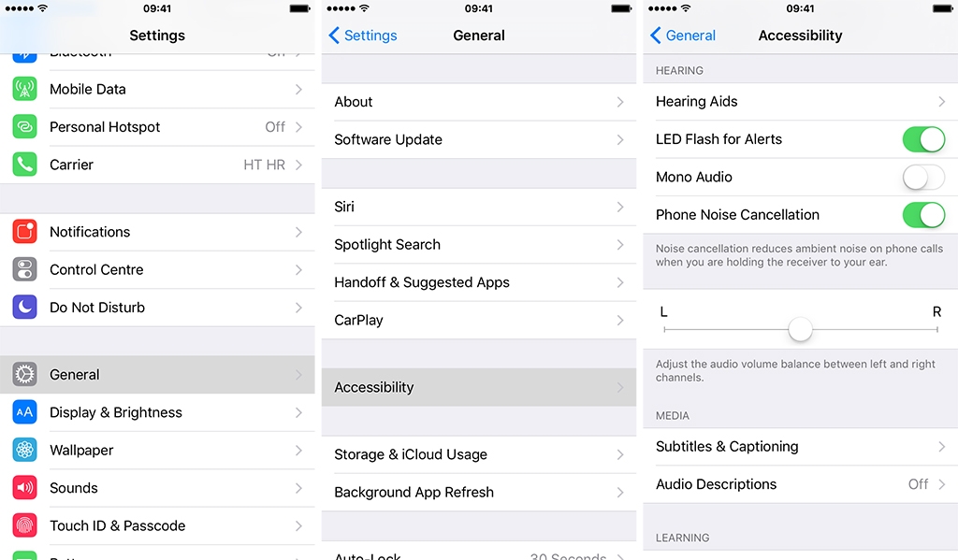This screenshot has height=560, width=958.
Task: Open Background App Refresh
Action: click(479, 493)
